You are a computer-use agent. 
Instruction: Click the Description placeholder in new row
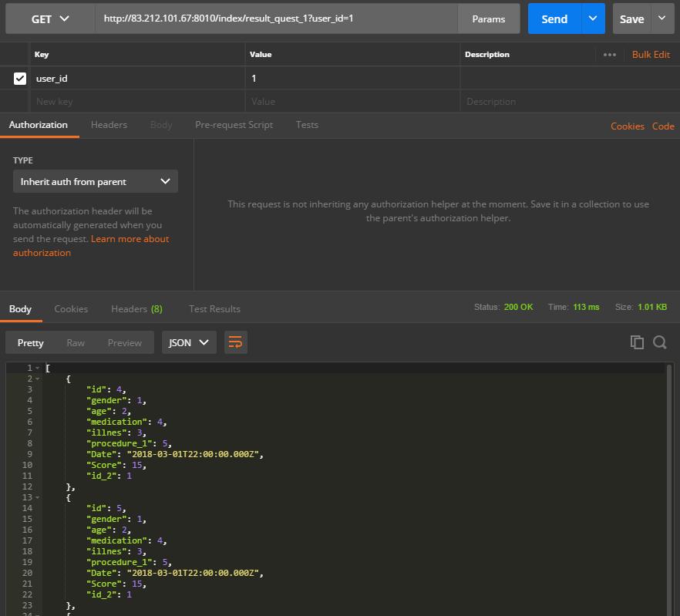pyautogui.click(x=569, y=102)
